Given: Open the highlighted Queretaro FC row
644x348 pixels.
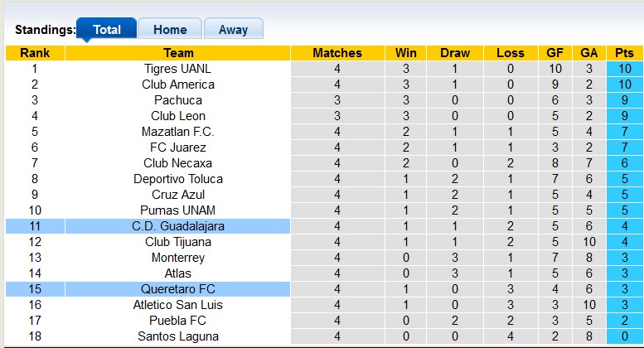Looking at the screenshot, I should click(178, 289).
